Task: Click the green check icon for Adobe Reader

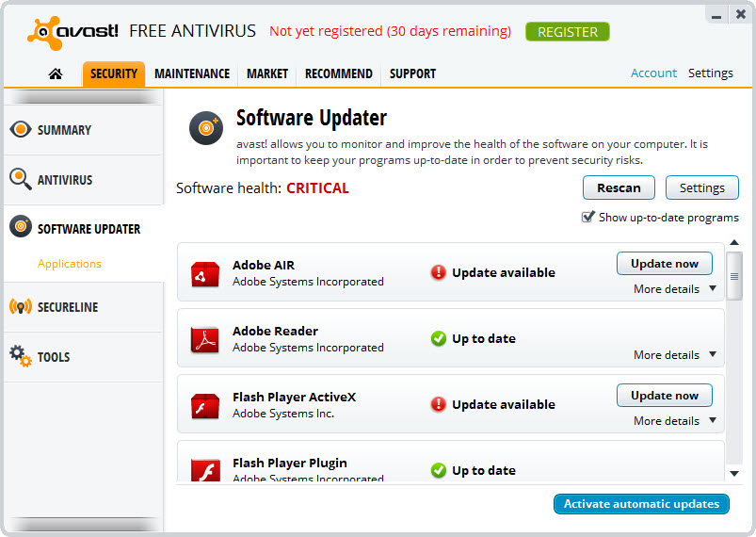Action: pyautogui.click(x=439, y=338)
